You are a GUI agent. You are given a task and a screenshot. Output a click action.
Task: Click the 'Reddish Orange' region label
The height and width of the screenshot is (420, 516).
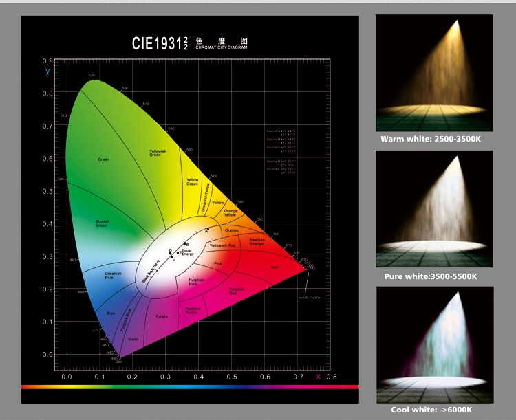[257, 242]
